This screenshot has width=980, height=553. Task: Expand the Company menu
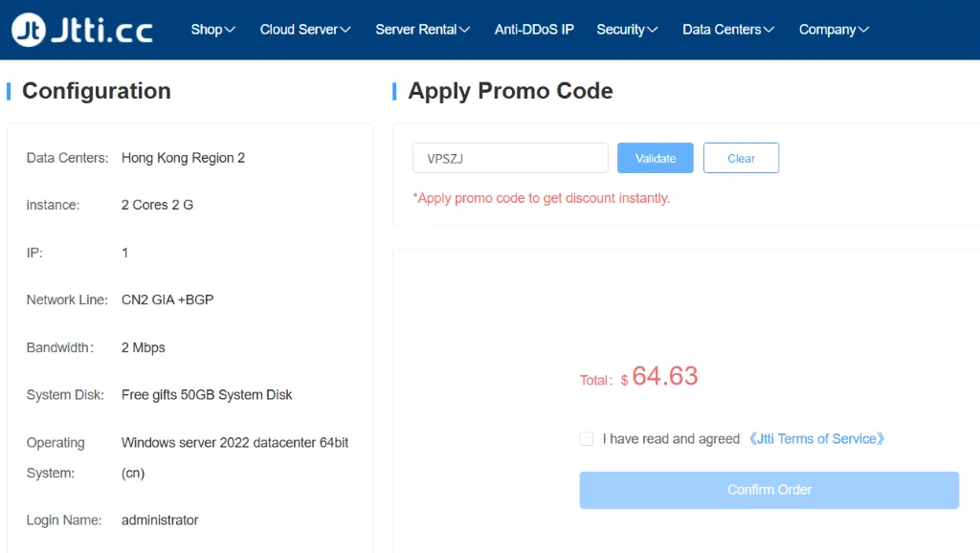point(827,30)
